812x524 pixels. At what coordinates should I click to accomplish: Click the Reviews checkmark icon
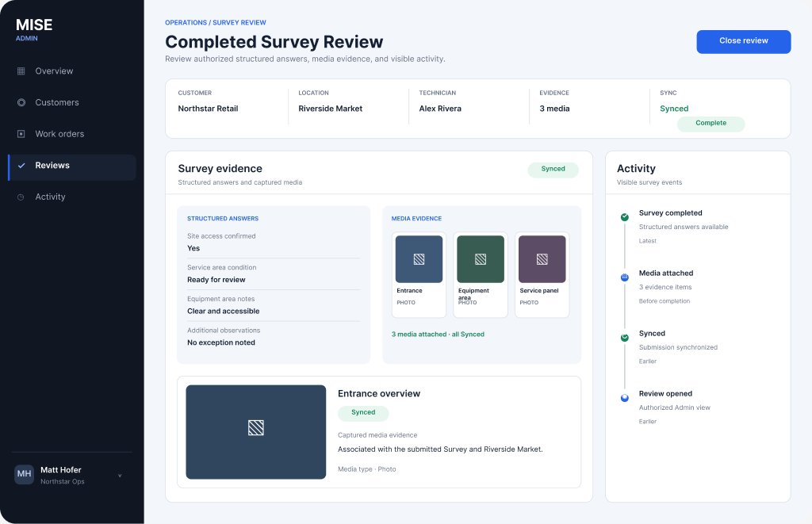(21, 166)
